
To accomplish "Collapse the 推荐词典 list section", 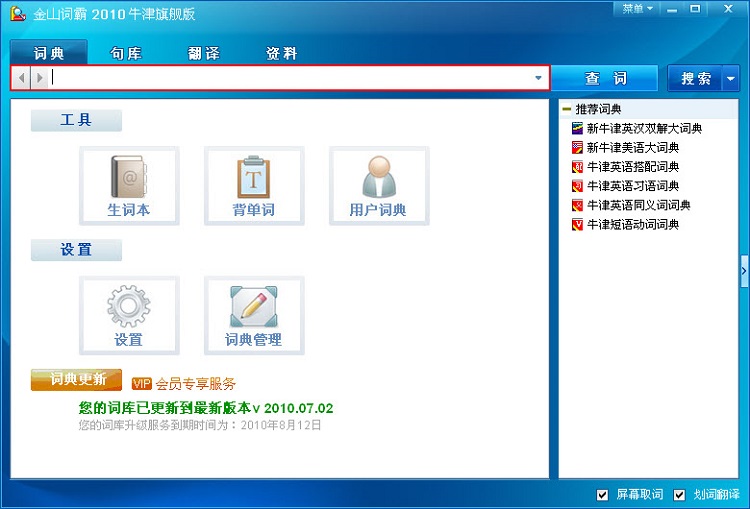I will [567, 109].
